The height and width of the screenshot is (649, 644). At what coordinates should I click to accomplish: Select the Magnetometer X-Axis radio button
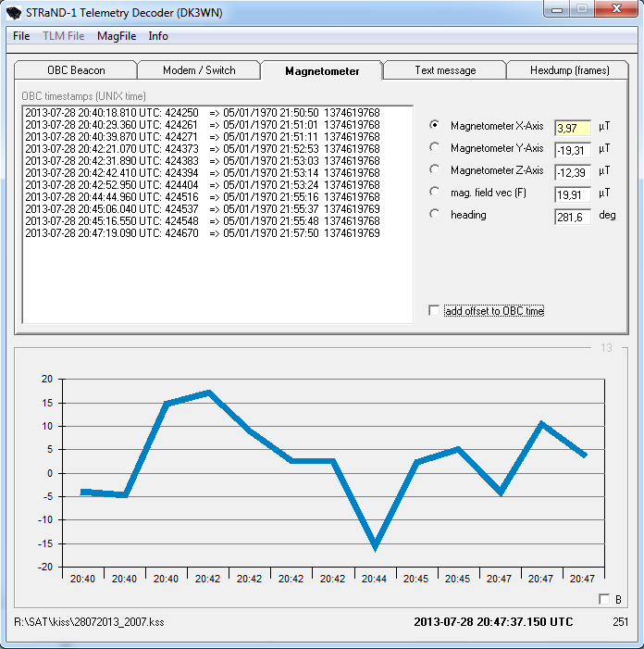pyautogui.click(x=436, y=126)
